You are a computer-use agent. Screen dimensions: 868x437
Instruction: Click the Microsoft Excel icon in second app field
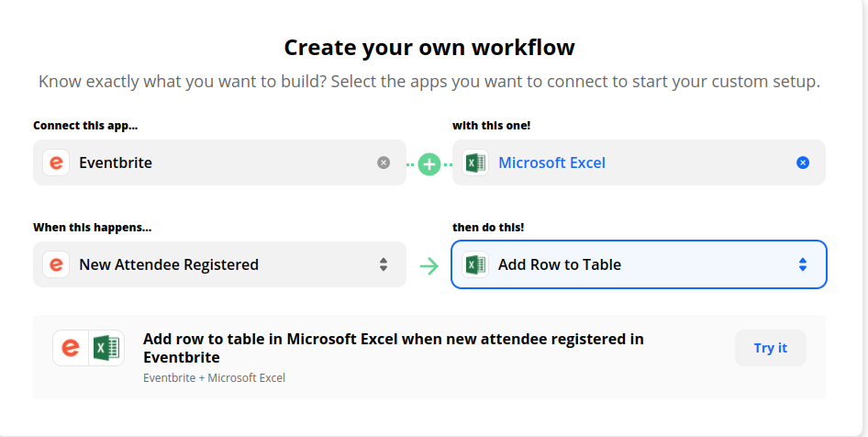click(x=475, y=162)
